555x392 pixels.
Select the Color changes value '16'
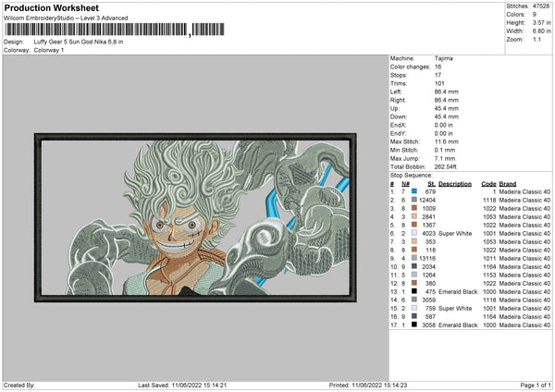click(438, 67)
